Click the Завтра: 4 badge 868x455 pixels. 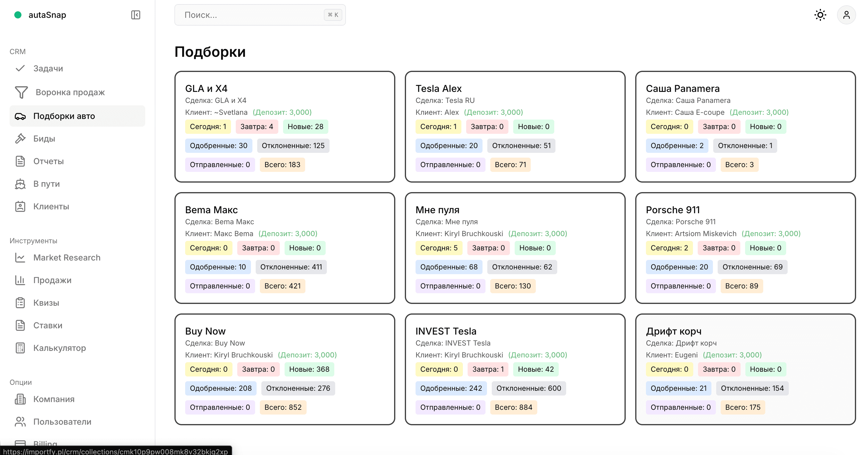click(256, 127)
